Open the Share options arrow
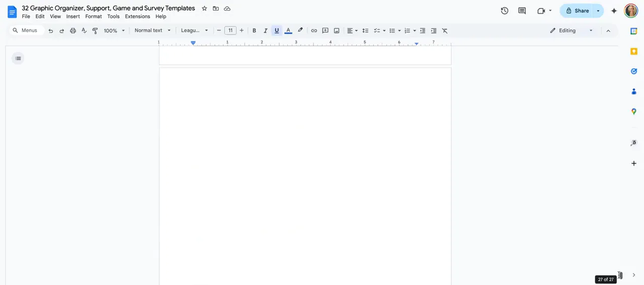The image size is (644, 285). 598,11
